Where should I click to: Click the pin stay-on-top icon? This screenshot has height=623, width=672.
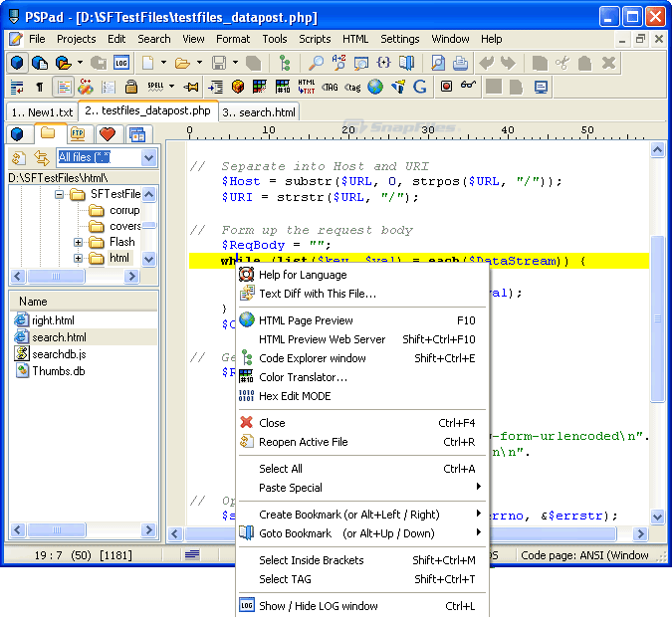click(x=191, y=87)
